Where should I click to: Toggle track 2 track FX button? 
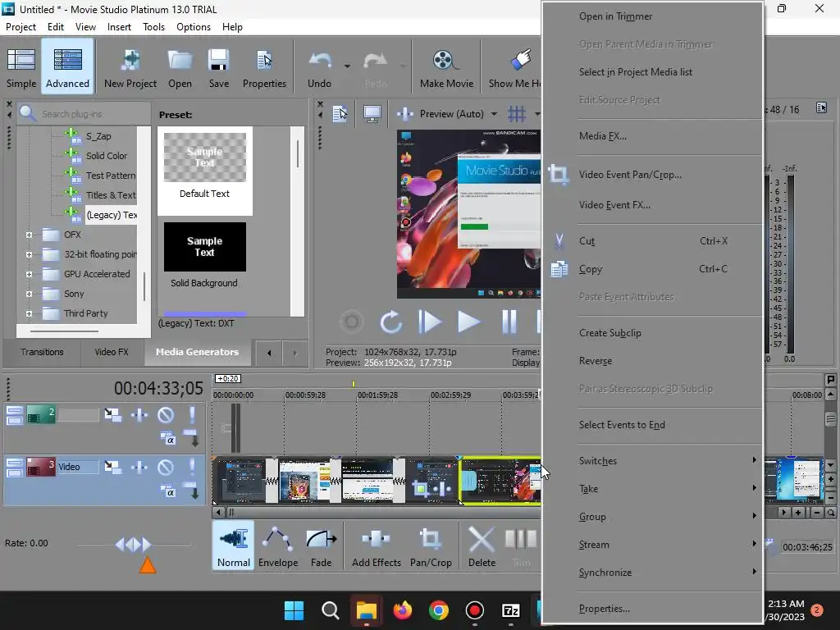(139, 414)
